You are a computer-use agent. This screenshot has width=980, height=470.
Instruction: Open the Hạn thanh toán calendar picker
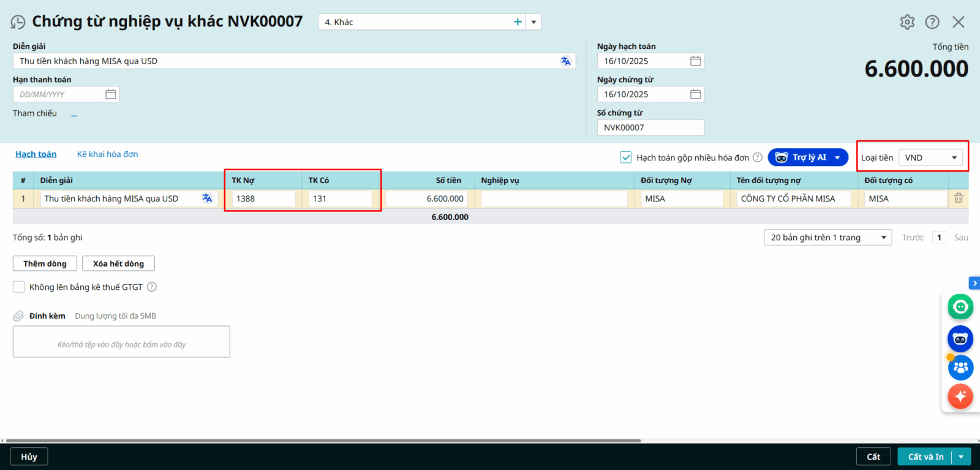click(x=111, y=94)
